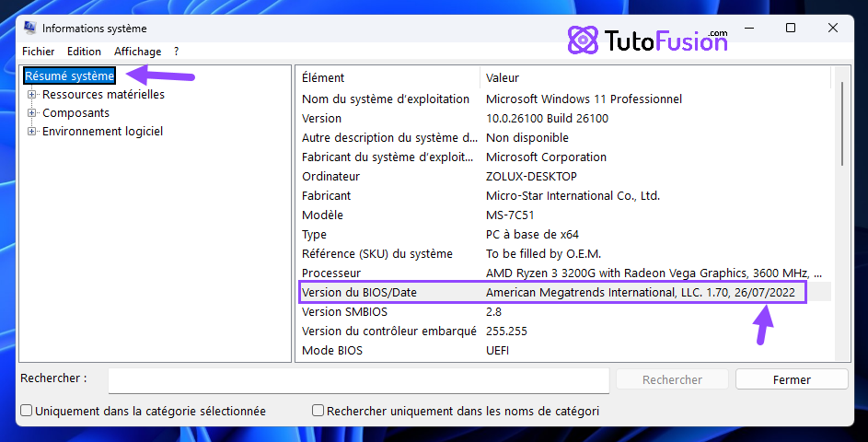Select the Version SMBIOS row label

tap(344, 312)
